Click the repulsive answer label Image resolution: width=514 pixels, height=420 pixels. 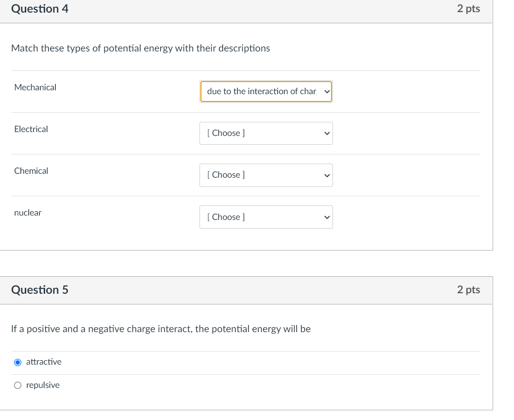coord(43,385)
